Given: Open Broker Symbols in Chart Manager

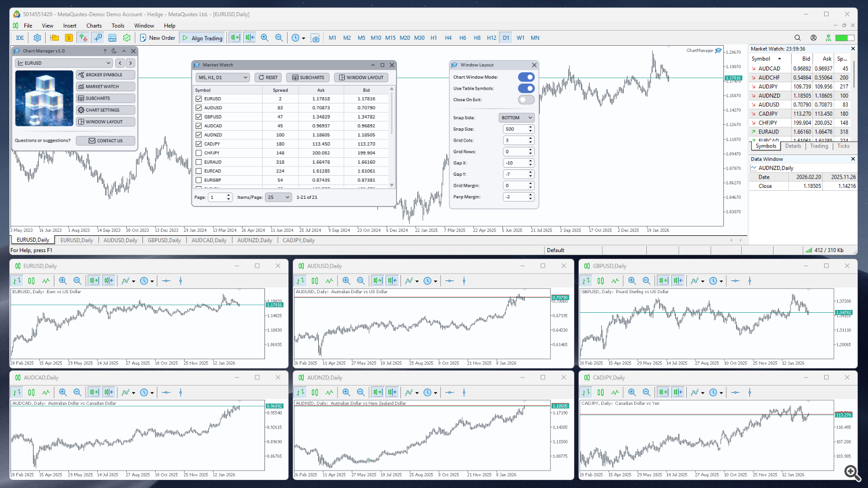Looking at the screenshot, I should click(x=105, y=74).
